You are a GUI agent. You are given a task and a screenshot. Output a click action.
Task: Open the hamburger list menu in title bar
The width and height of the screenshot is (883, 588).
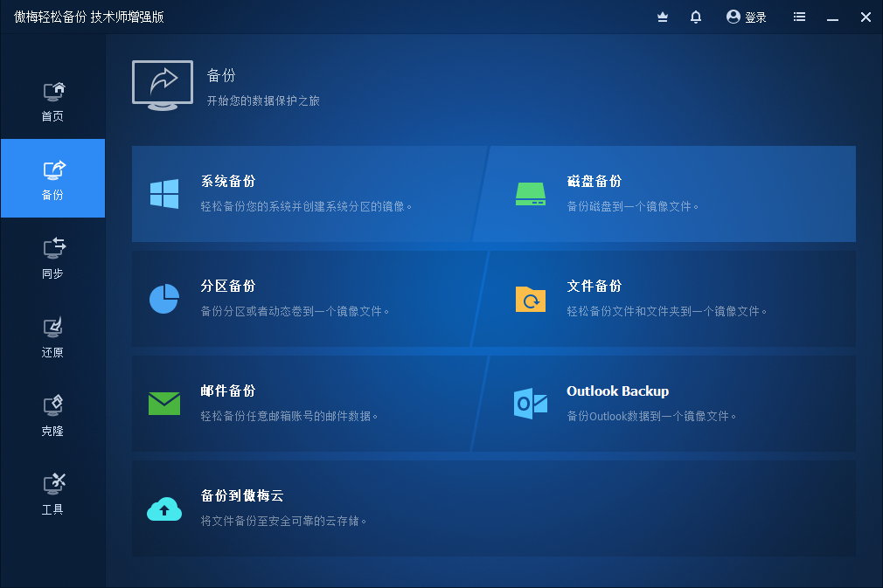799,17
